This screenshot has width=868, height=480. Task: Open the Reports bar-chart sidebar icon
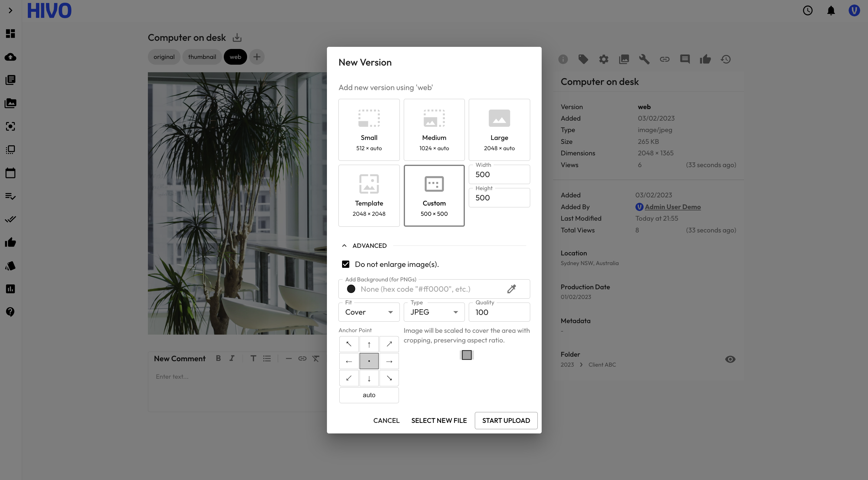[11, 289]
